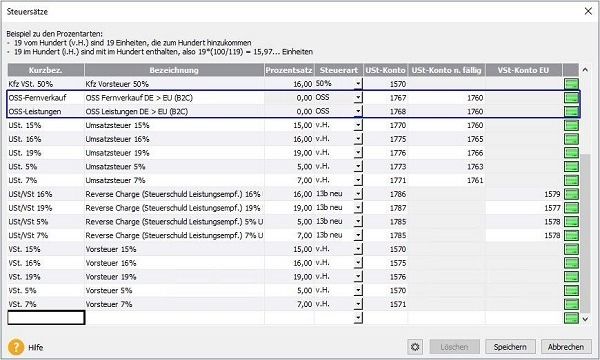Open Steuerart dropdown for USt. 15%
600x360 pixels.
tap(358, 125)
